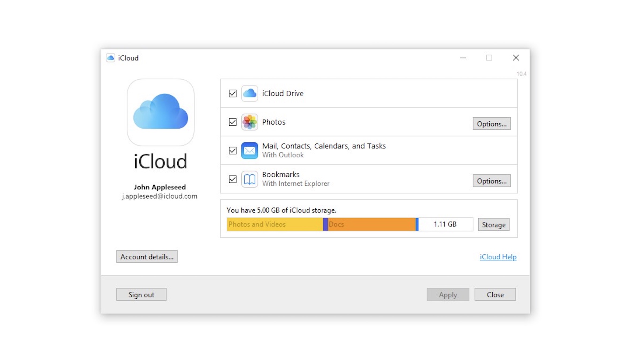Toggle the Photos checkbox
The image size is (644, 362).
pyautogui.click(x=233, y=122)
